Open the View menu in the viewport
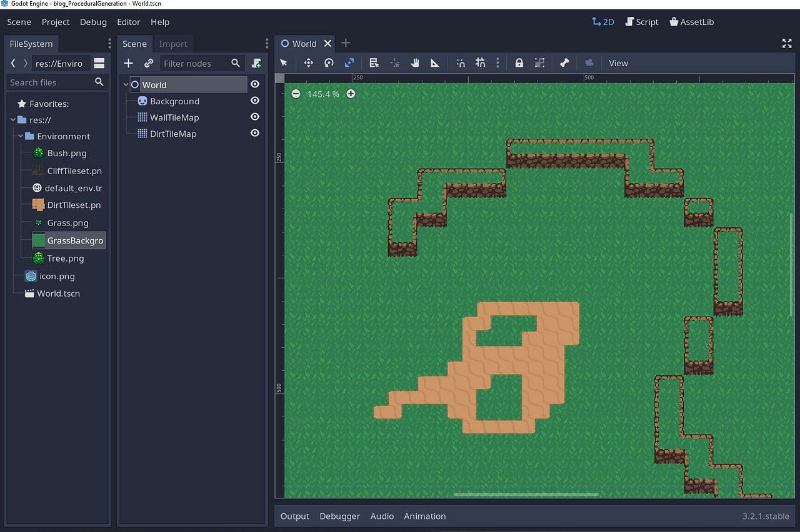The width and height of the screenshot is (800, 532). [x=618, y=63]
